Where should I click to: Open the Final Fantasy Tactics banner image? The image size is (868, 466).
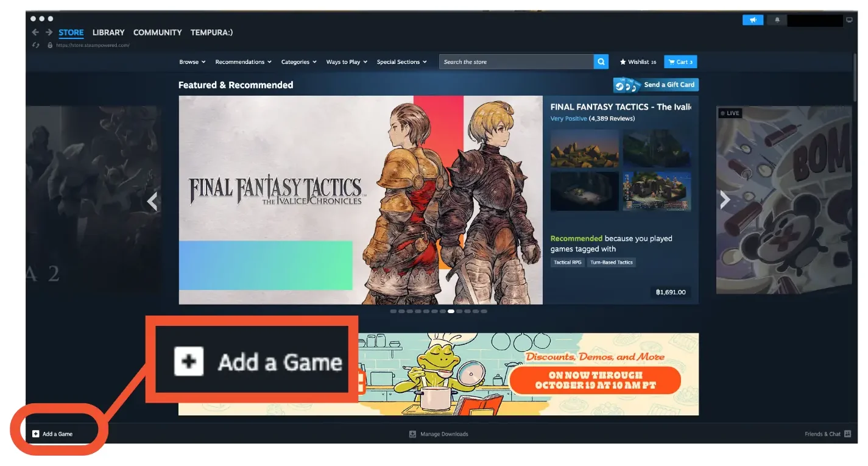point(360,200)
